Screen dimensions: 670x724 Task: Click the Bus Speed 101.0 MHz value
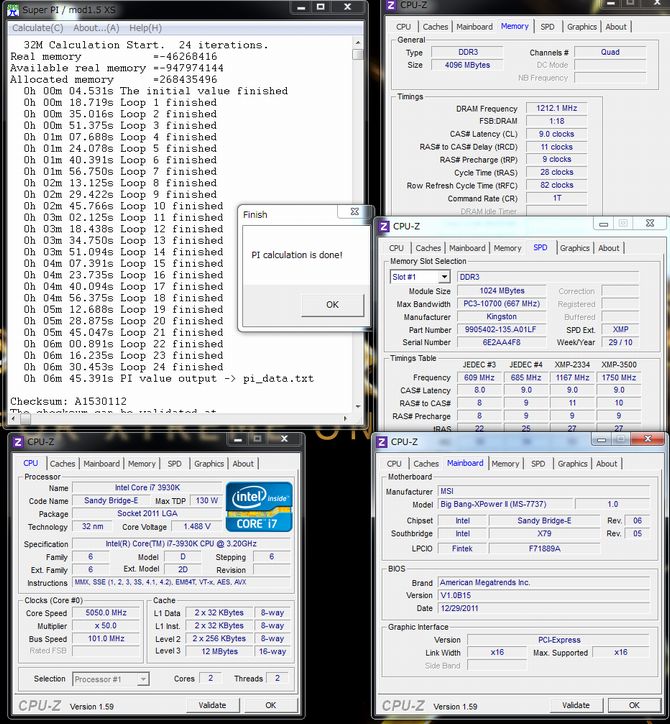(x=106, y=639)
